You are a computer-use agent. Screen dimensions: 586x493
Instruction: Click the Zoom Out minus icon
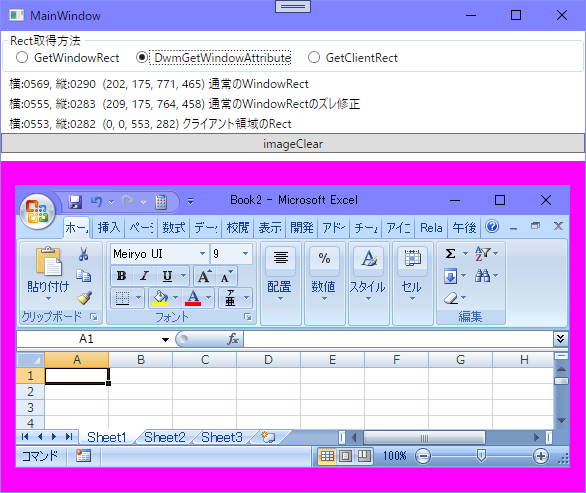(423, 456)
